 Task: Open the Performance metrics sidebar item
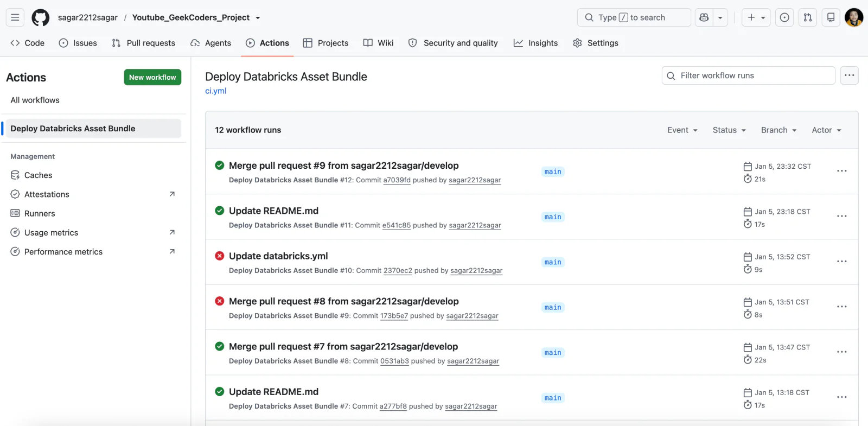[93, 252]
